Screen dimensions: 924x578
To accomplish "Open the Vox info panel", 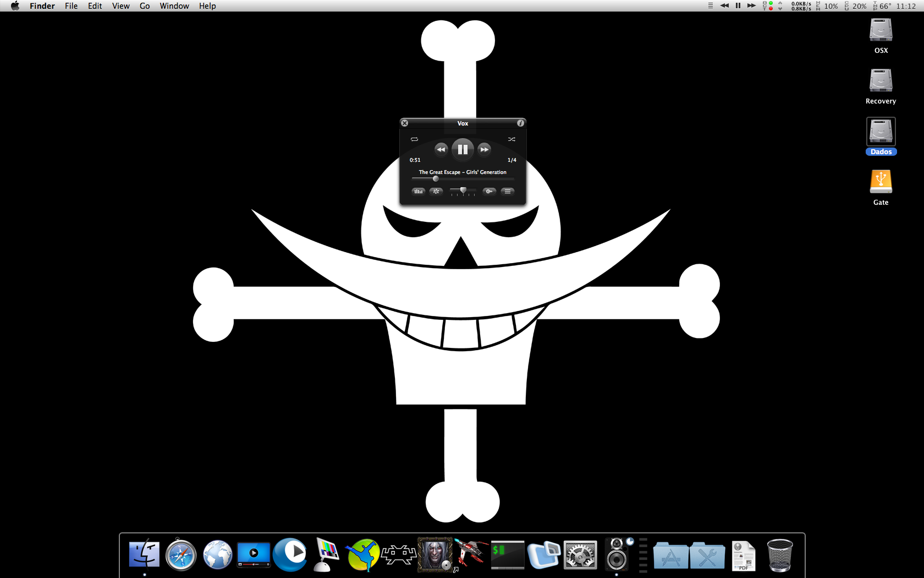I will tap(520, 123).
